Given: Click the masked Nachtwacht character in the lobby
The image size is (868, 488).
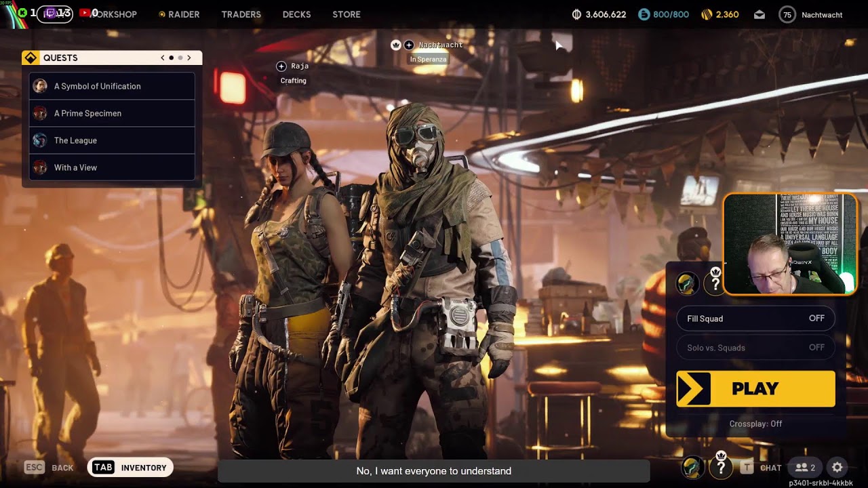Looking at the screenshot, I should click(434, 285).
